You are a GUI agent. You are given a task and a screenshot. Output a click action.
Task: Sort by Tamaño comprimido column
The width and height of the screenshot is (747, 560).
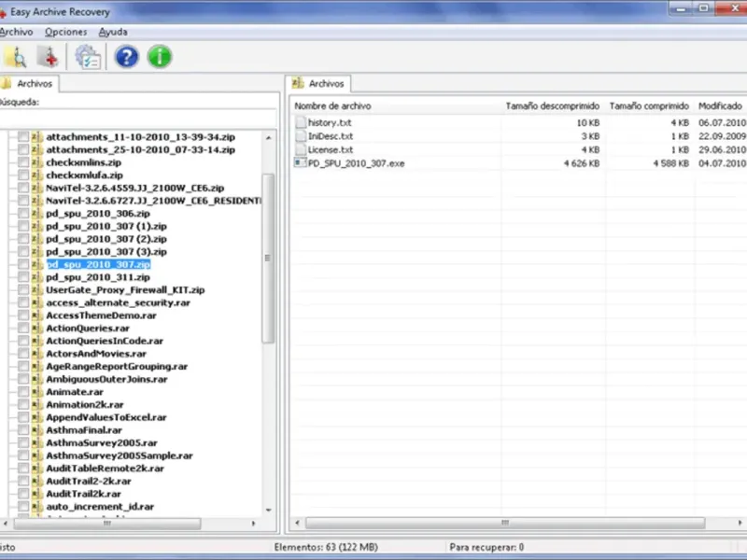point(649,106)
